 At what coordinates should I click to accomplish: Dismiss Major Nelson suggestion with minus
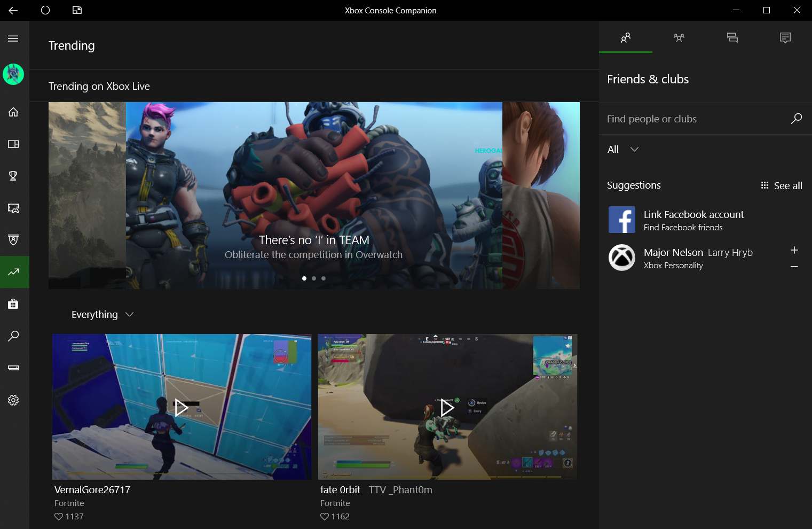(x=794, y=266)
